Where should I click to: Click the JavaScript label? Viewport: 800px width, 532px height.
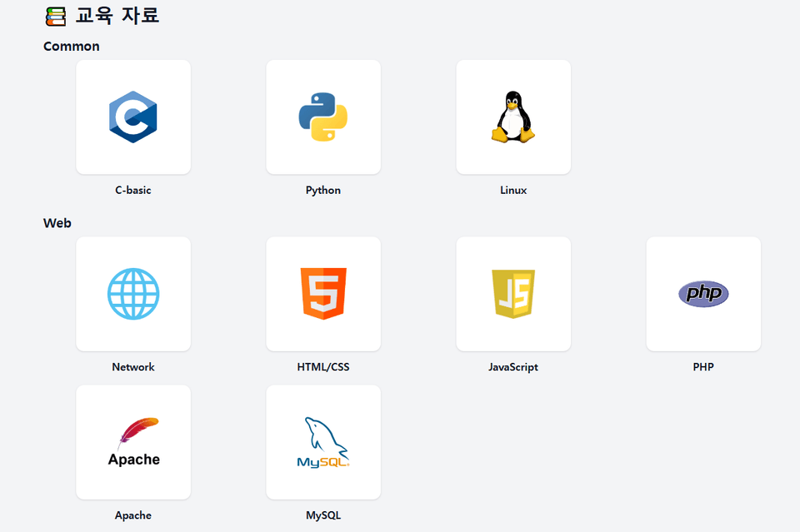[513, 367]
